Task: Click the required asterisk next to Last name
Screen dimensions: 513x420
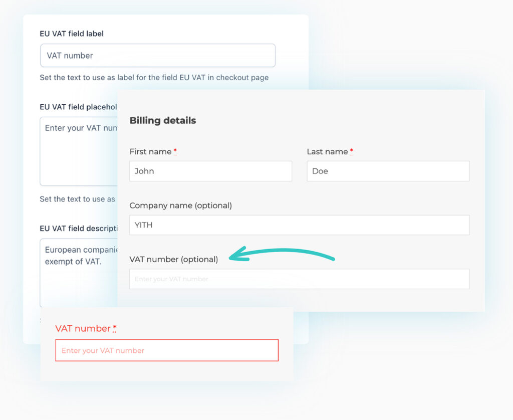Action: tap(351, 149)
